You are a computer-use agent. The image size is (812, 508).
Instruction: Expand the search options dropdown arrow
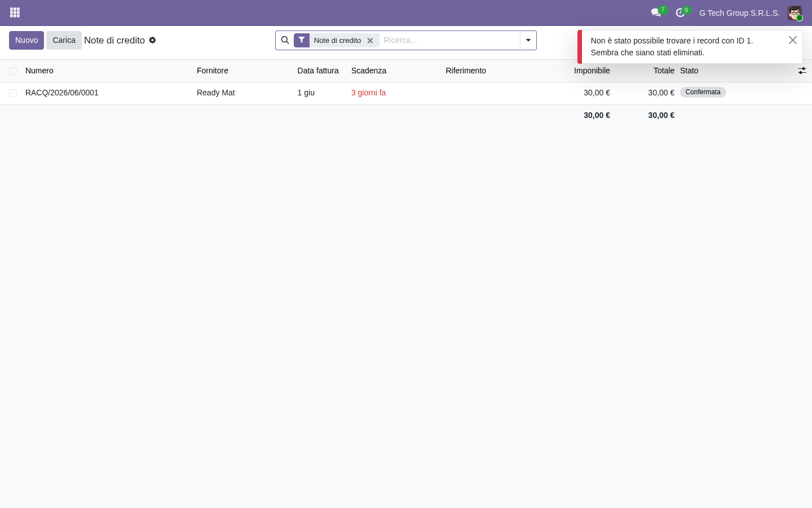click(x=528, y=40)
